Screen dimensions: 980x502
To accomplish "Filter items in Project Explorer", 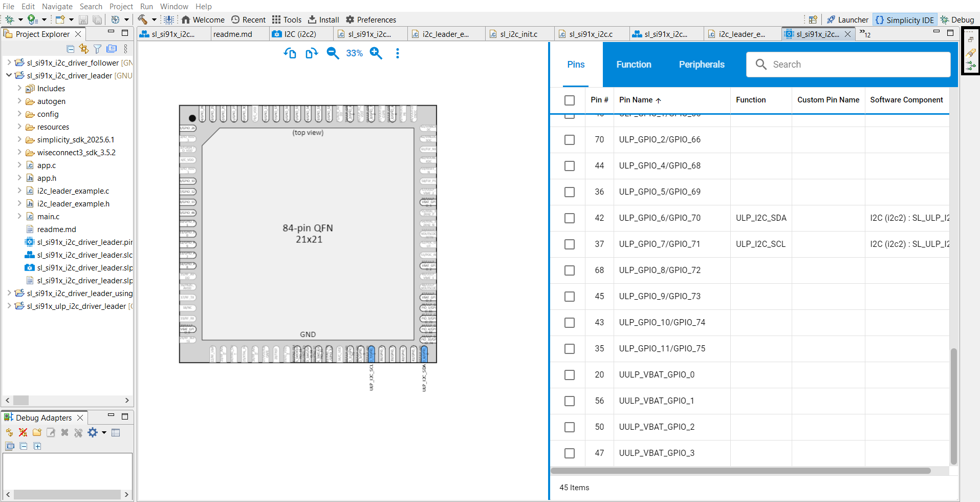I will click(x=97, y=49).
